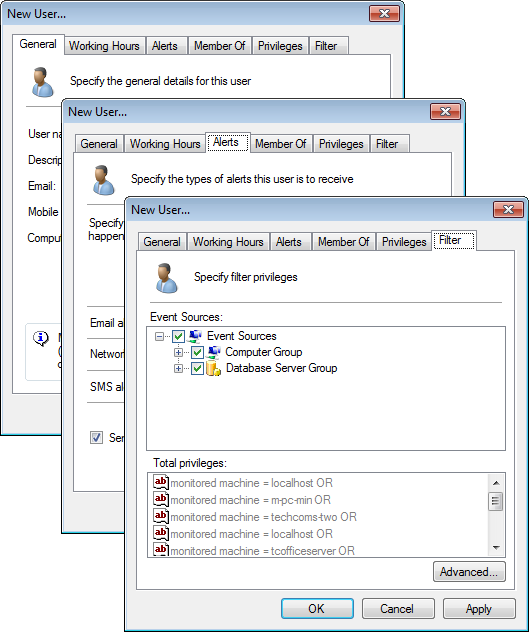Click the ab icon beside tcofficeserver

point(160,549)
